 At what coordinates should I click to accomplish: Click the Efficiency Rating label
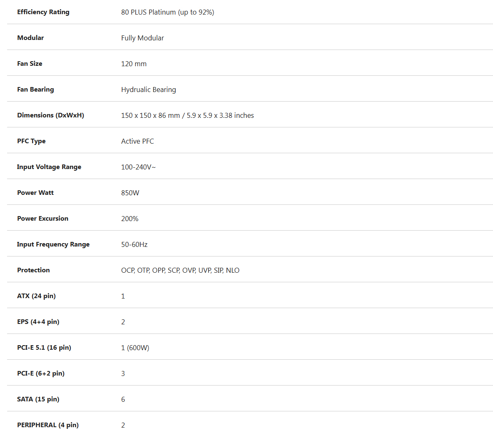43,12
